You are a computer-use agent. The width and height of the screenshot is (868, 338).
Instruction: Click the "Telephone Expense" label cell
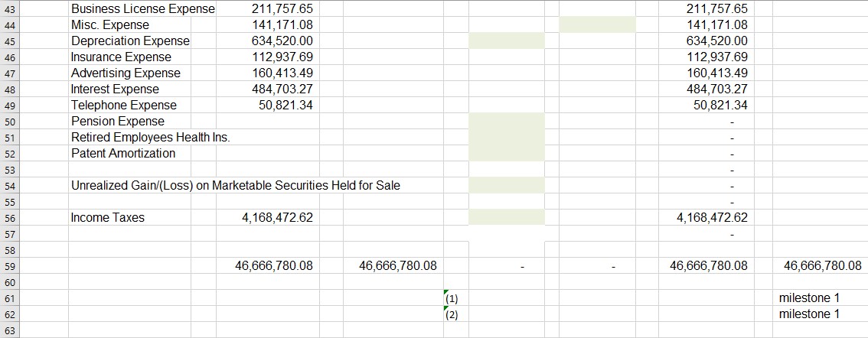[x=130, y=105]
